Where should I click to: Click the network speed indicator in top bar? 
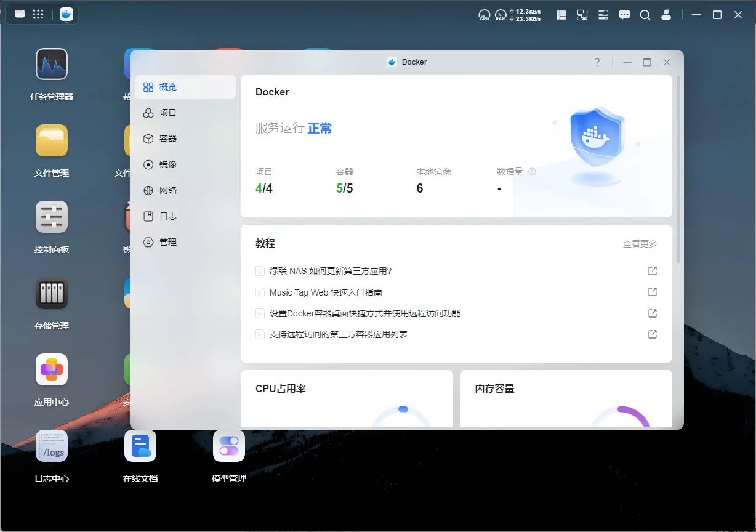525,15
